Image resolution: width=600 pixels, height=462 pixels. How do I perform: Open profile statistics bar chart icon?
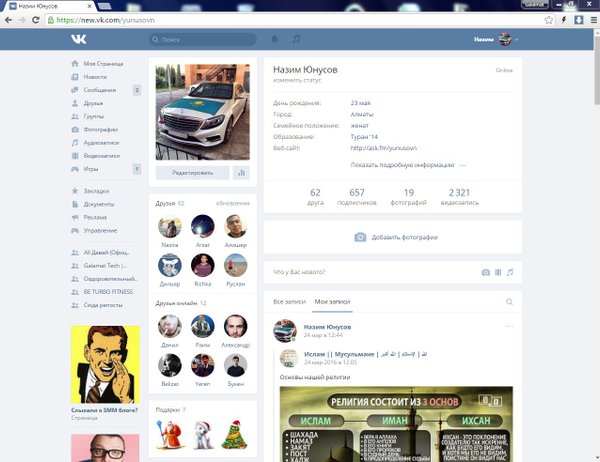click(240, 172)
